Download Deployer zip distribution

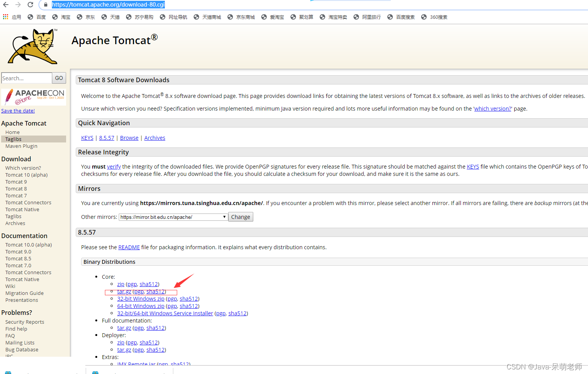(121, 343)
